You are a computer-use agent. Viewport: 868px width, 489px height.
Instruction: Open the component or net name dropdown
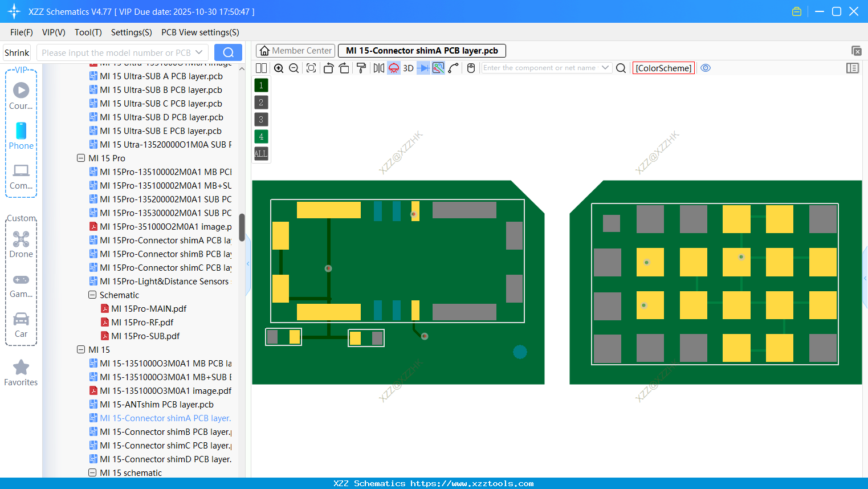pos(605,68)
